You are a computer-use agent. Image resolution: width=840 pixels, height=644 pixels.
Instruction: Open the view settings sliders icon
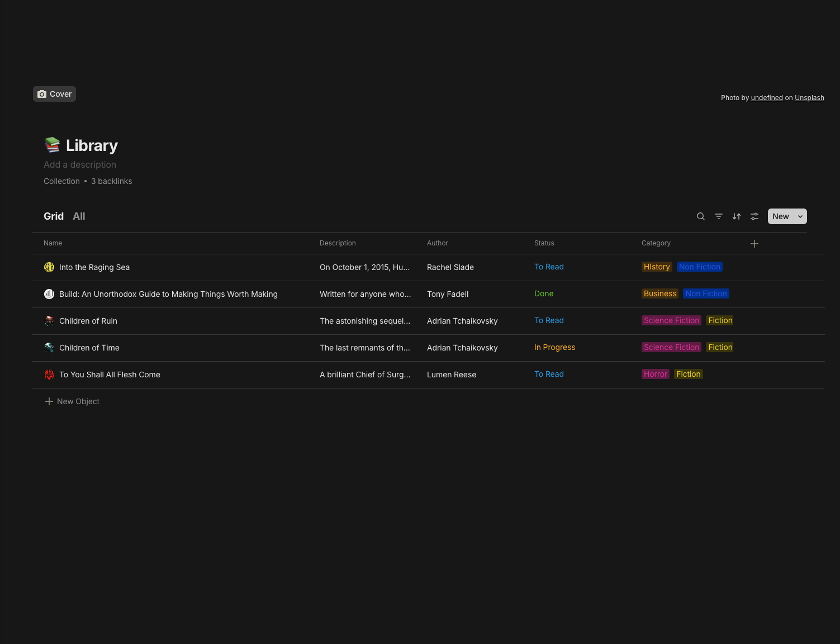754,216
